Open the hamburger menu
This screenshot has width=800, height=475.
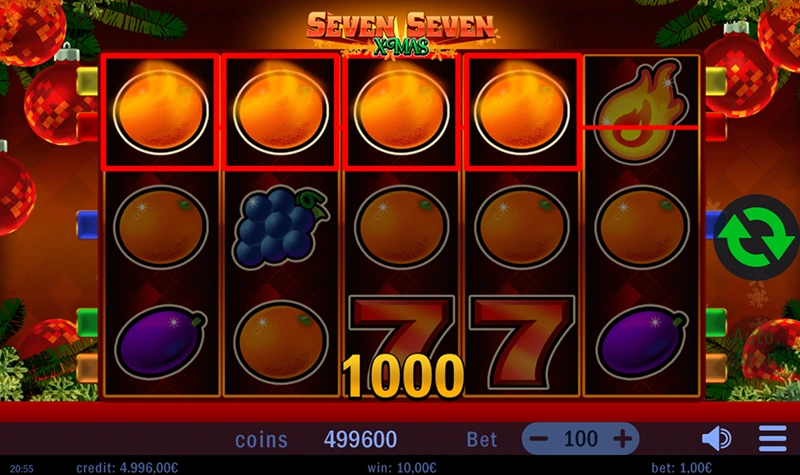[x=772, y=438]
